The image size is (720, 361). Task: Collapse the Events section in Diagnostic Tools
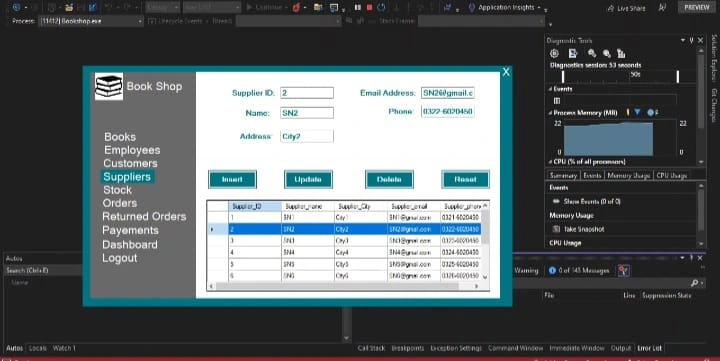coord(550,89)
